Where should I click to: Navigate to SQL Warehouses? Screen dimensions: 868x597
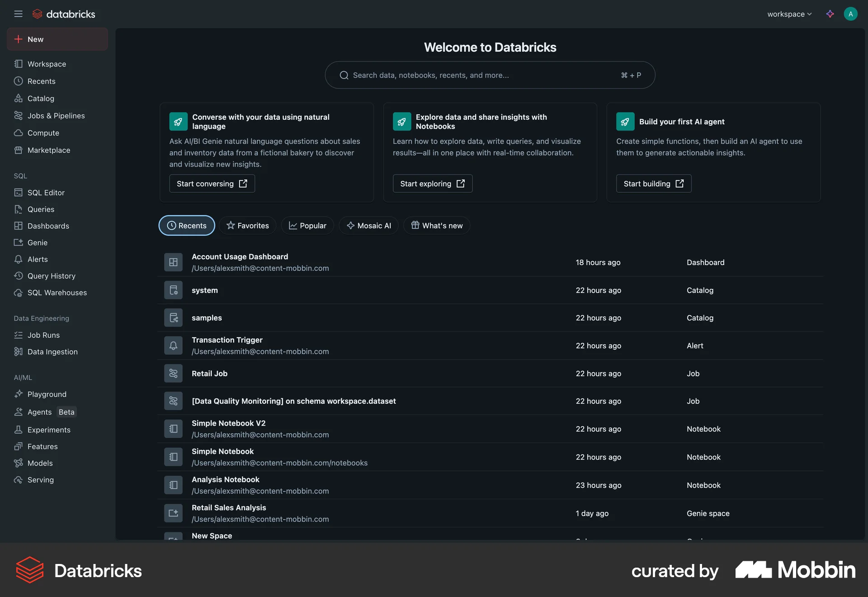tap(57, 293)
